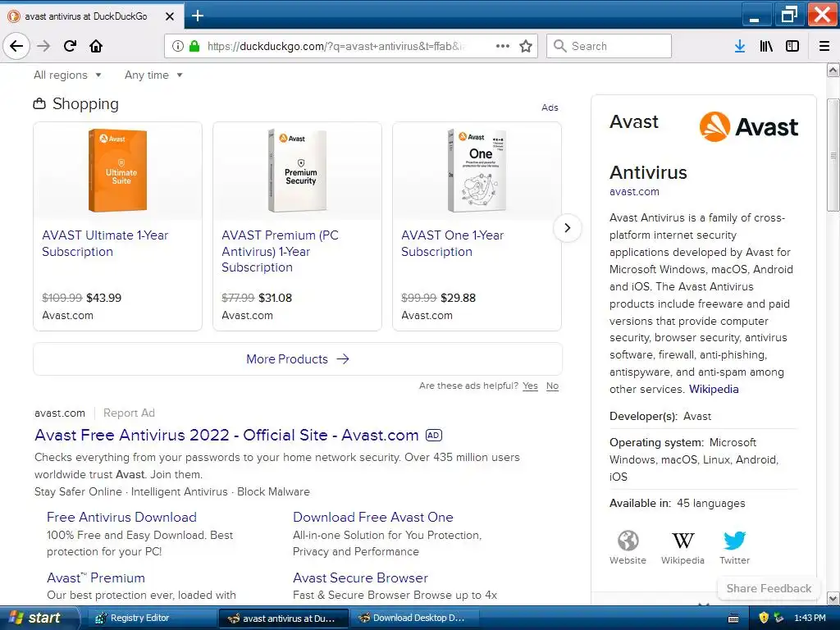The image size is (840, 630).
Task: Click the Report Ad link
Action: click(x=129, y=413)
